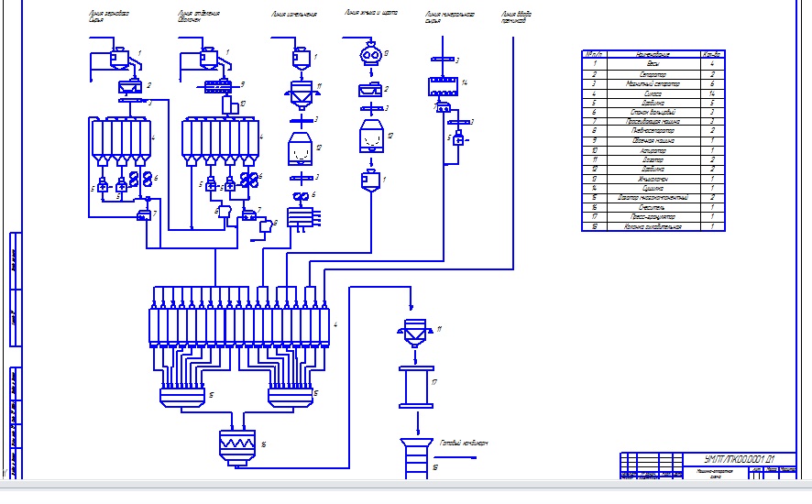Select the cooling column symbol numbered 18
The width and height of the screenshot is (812, 504).
(416, 458)
